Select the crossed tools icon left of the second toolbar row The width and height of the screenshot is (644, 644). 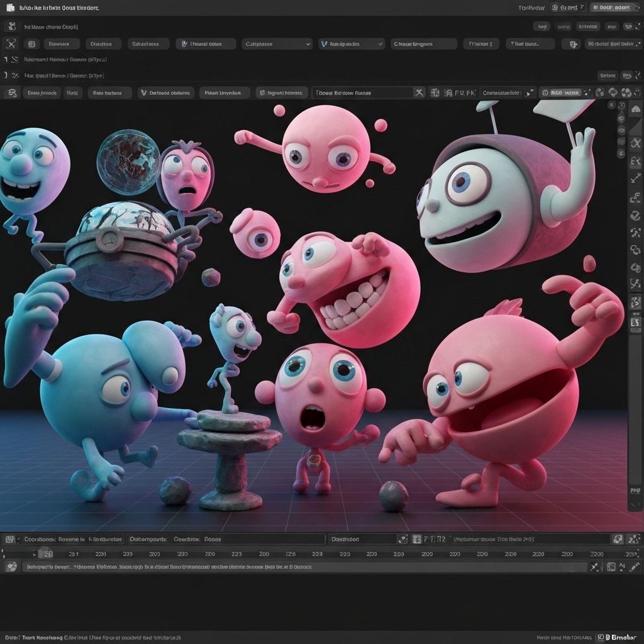[11, 43]
